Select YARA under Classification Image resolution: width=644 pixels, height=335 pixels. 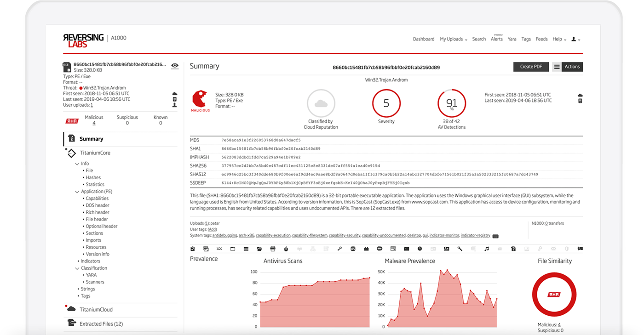click(x=91, y=275)
